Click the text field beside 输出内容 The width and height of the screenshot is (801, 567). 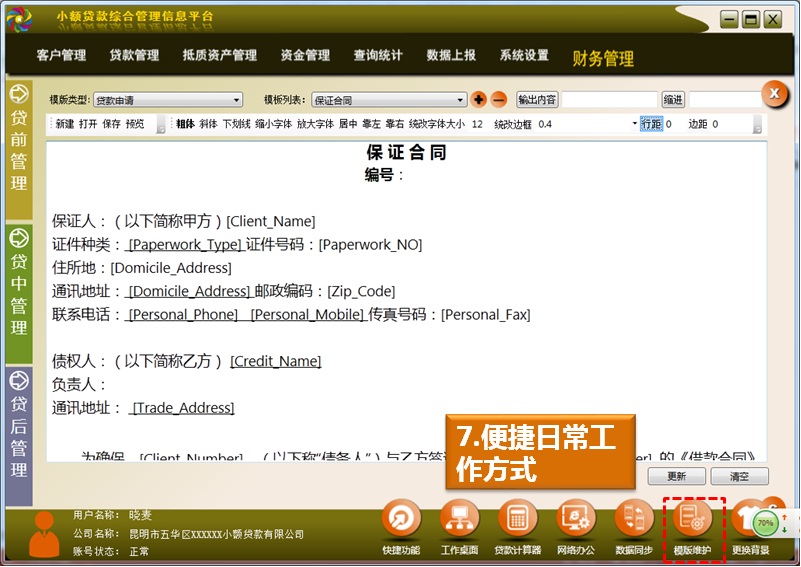pyautogui.click(x=609, y=100)
